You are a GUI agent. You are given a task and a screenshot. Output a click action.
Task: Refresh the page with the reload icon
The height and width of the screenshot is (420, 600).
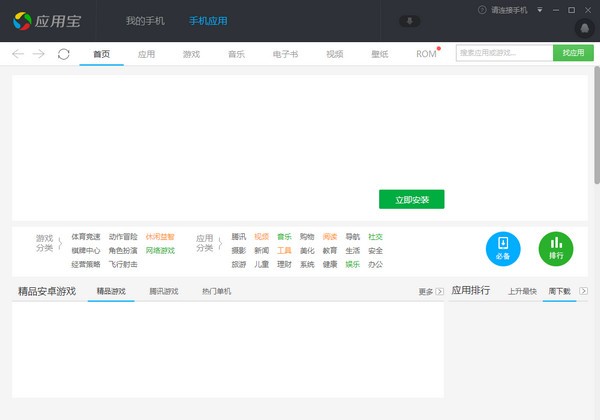click(64, 53)
